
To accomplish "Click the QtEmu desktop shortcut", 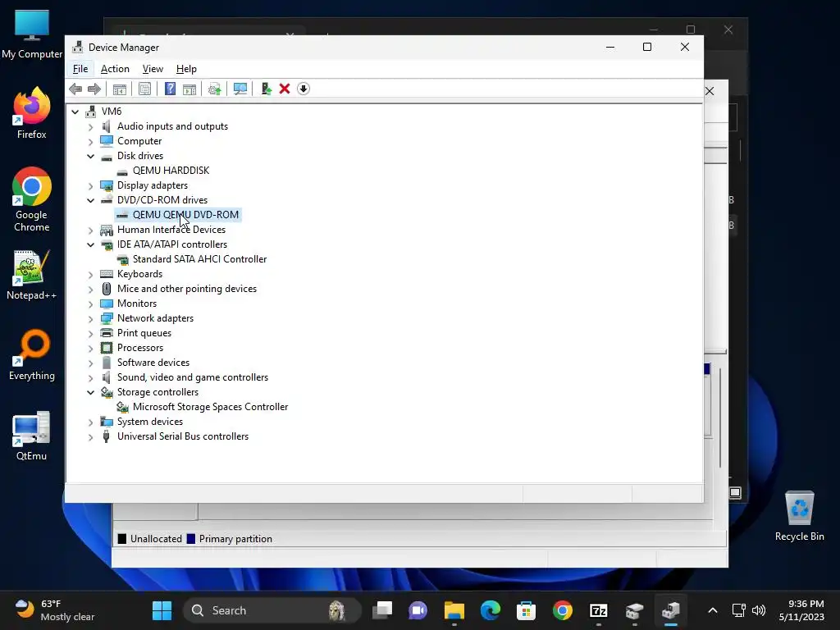I will pyautogui.click(x=32, y=436).
